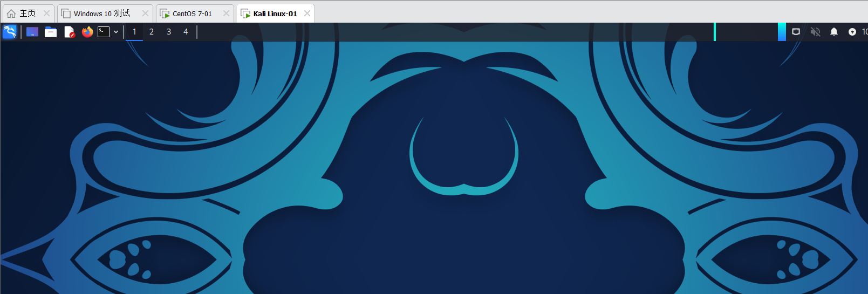Screen dimensions: 868x294
Task: Switch to workspace 1
Action: click(134, 32)
